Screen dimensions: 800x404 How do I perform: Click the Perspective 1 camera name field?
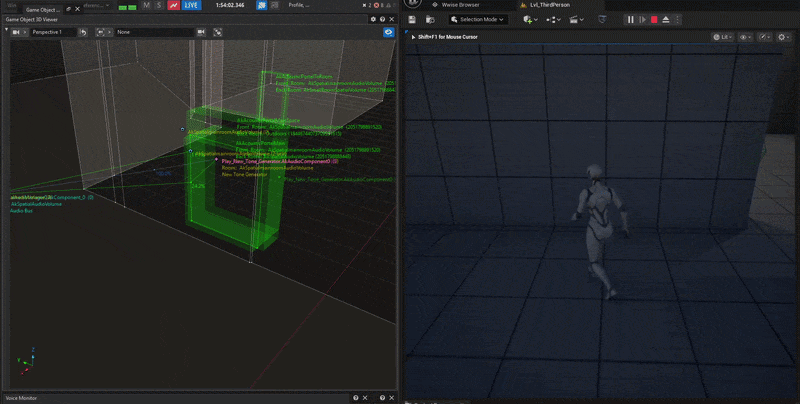pos(53,32)
